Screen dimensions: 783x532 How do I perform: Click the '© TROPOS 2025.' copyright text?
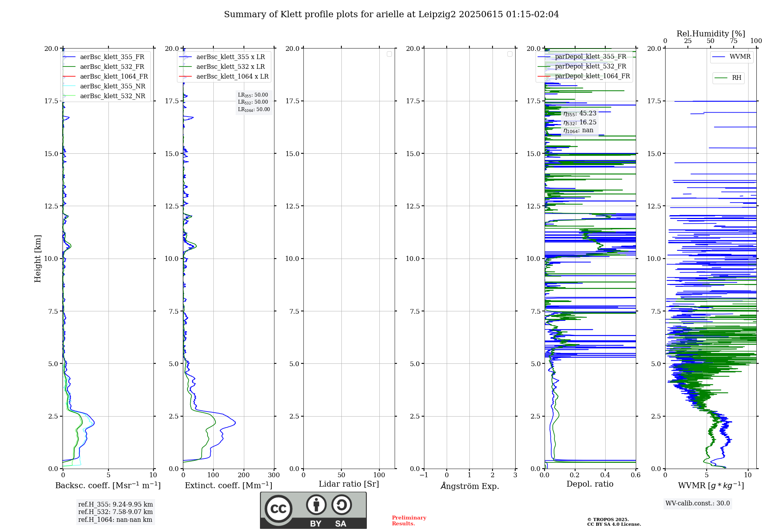[x=608, y=519]
